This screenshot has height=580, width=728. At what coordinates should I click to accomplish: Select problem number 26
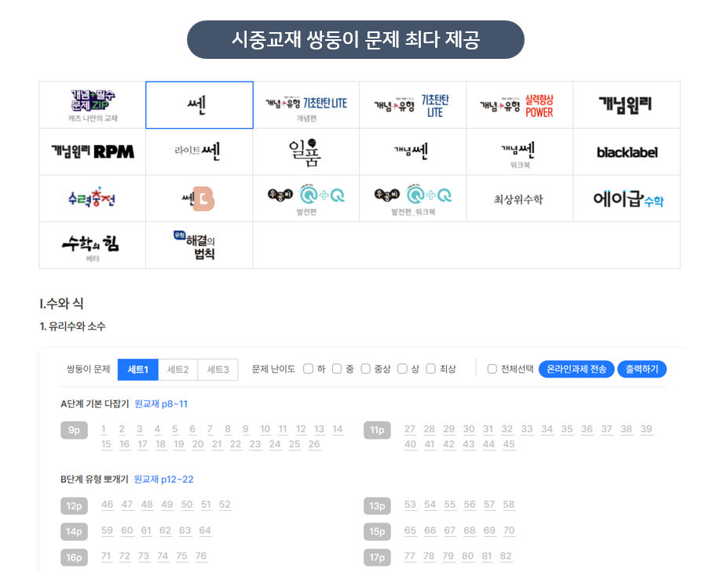pos(314,444)
